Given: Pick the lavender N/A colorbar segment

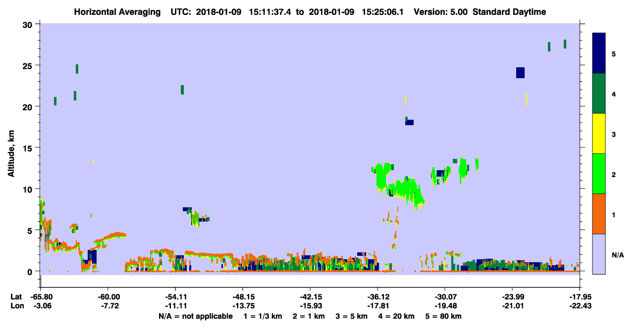Looking at the screenshot, I should [599, 254].
